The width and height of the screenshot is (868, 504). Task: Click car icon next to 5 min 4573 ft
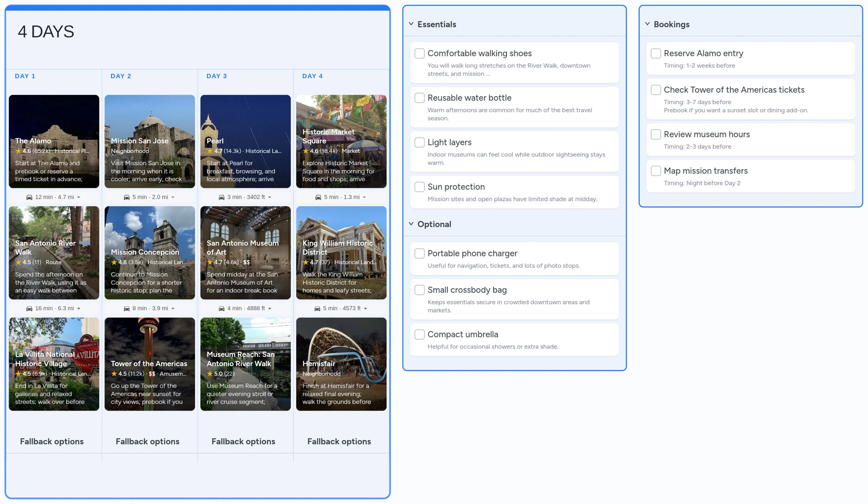[x=317, y=308]
